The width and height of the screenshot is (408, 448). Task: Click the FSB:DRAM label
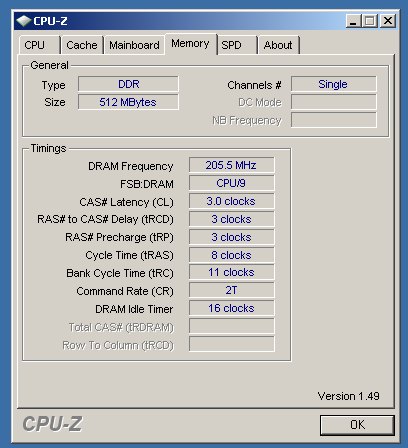(147, 184)
